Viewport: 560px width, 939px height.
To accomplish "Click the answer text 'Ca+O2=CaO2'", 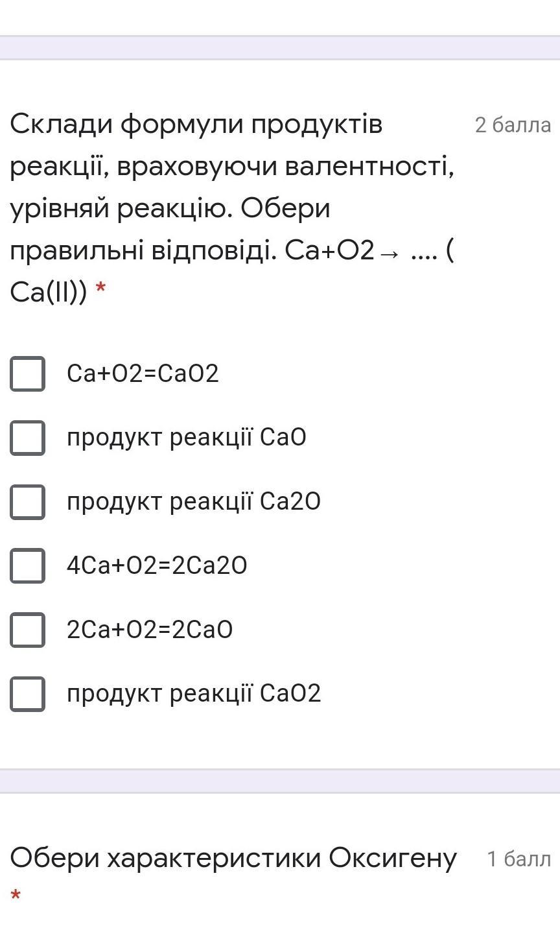I will click(143, 374).
